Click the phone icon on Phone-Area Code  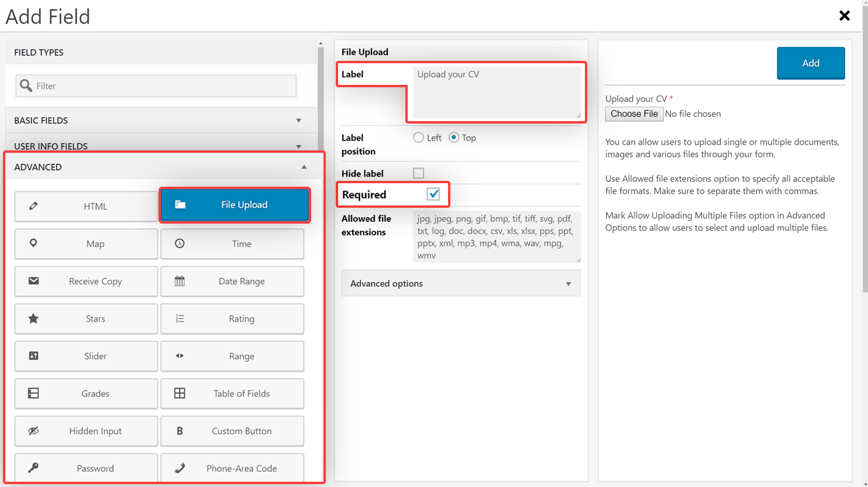point(180,468)
